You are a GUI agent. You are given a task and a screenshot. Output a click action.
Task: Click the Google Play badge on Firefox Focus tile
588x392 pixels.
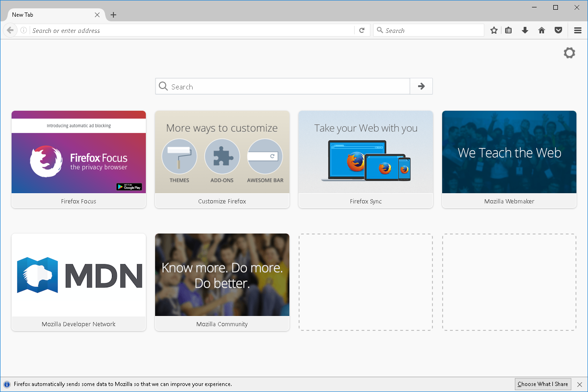[x=129, y=187]
